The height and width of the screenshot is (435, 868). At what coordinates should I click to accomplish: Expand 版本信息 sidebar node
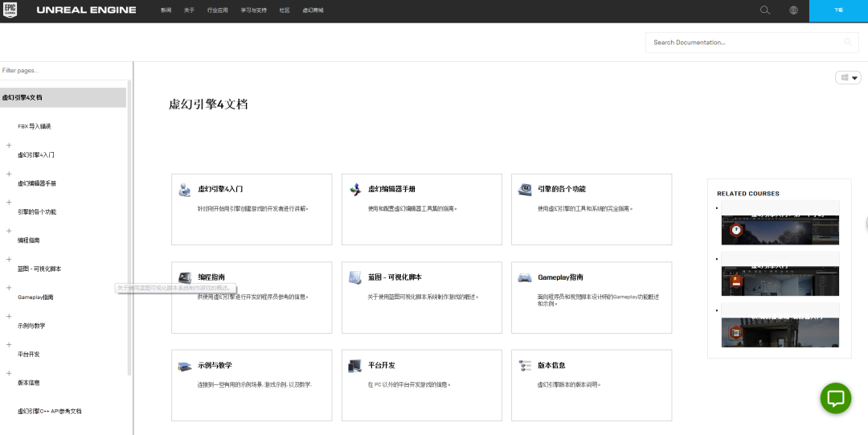[9, 374]
